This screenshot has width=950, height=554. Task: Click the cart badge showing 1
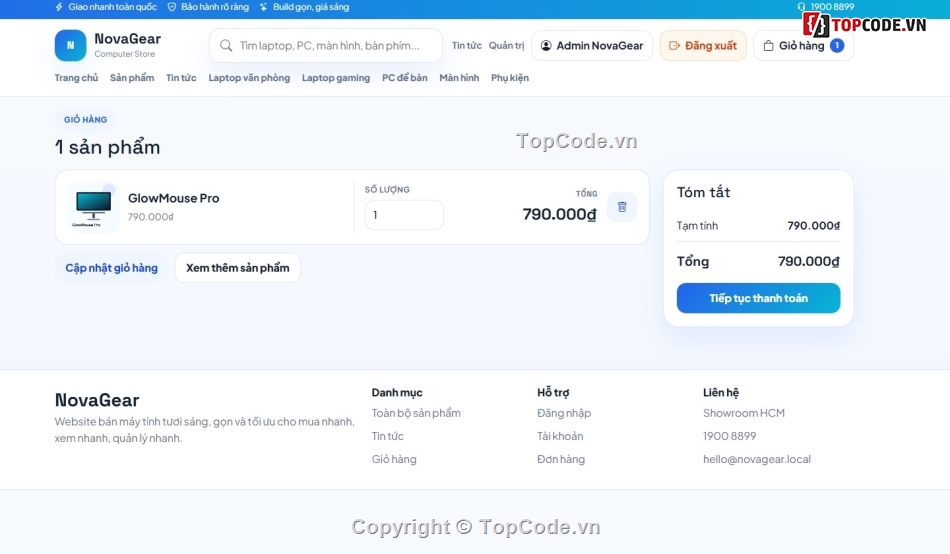point(837,45)
